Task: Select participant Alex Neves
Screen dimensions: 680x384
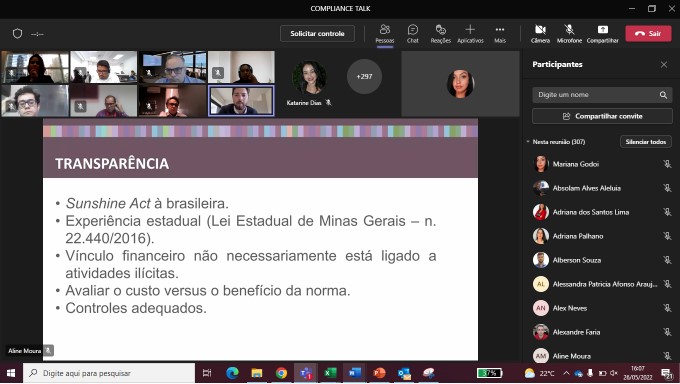Action: [x=602, y=308]
